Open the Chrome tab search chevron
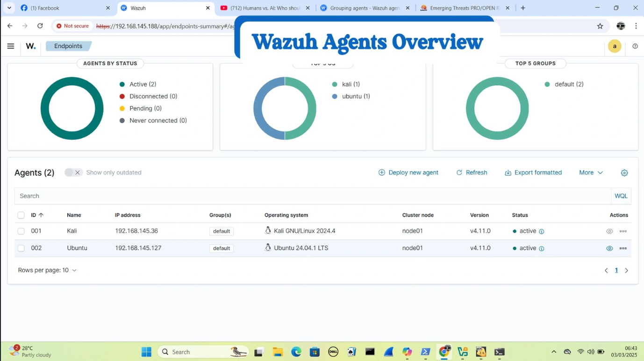The height and width of the screenshot is (361, 644). 9,8
